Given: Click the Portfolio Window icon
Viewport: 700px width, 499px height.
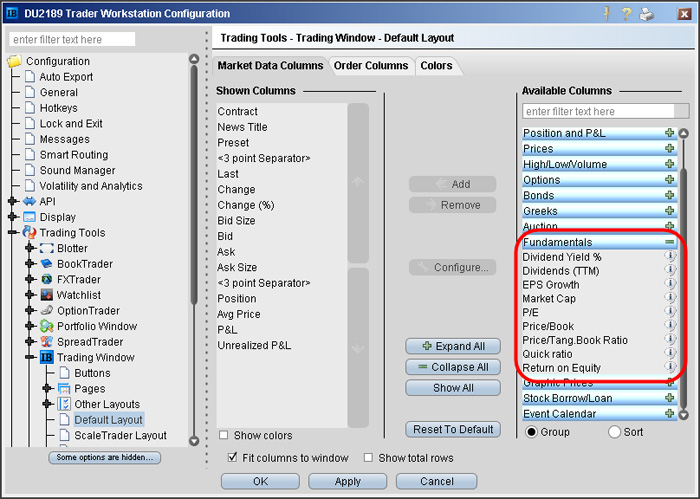Looking at the screenshot, I should (x=46, y=326).
